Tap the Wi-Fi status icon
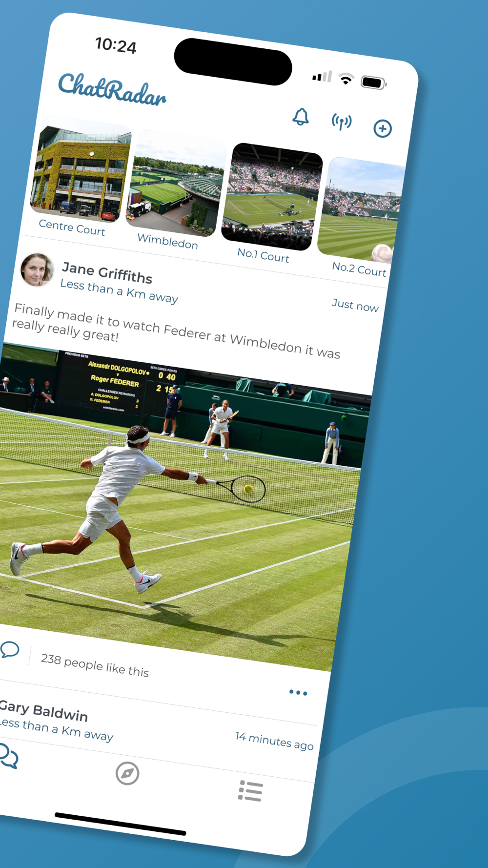The height and width of the screenshot is (868, 488). pyautogui.click(x=346, y=79)
